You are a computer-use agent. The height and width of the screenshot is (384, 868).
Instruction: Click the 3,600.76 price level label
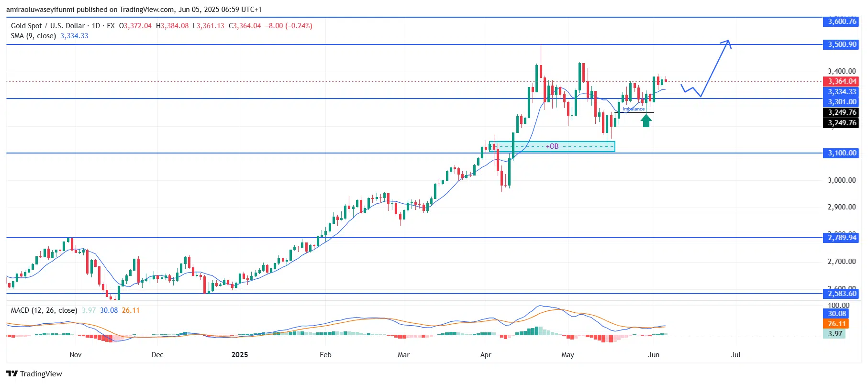[842, 22]
